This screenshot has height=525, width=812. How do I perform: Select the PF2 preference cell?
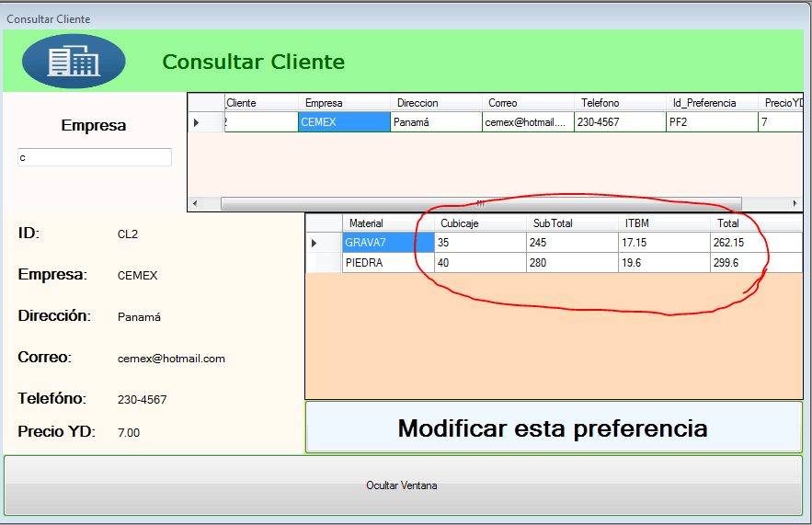point(712,122)
